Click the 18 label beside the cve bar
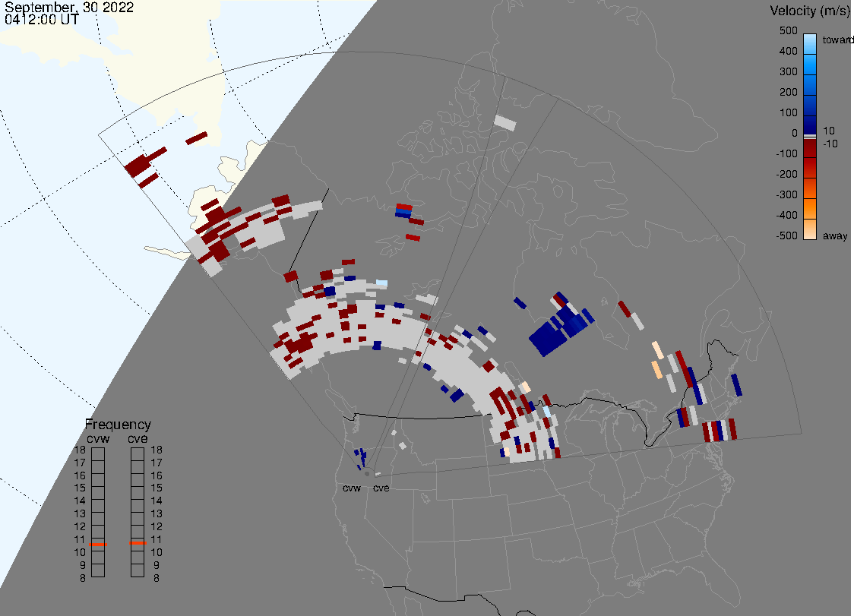The image size is (854, 616). coord(157,450)
